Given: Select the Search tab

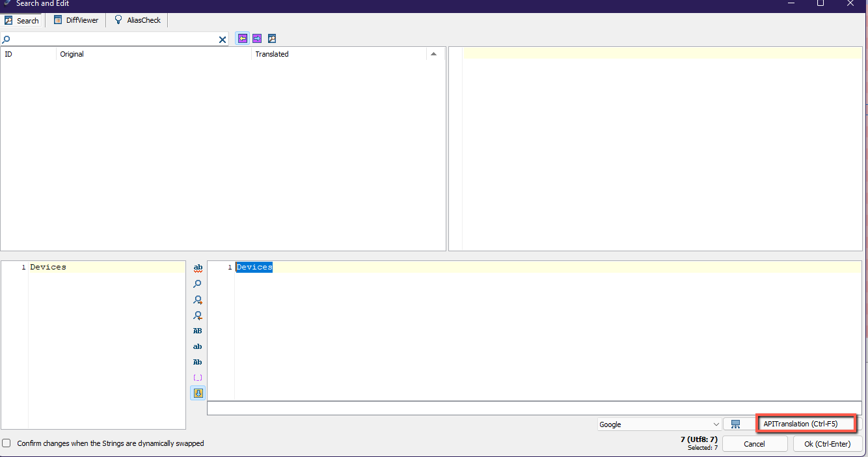Looking at the screenshot, I should [21, 20].
